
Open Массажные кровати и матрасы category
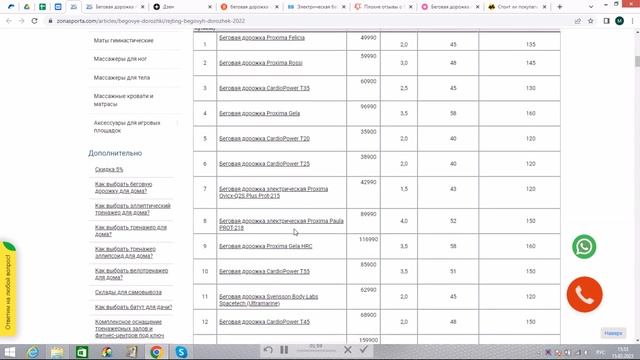[x=124, y=100]
